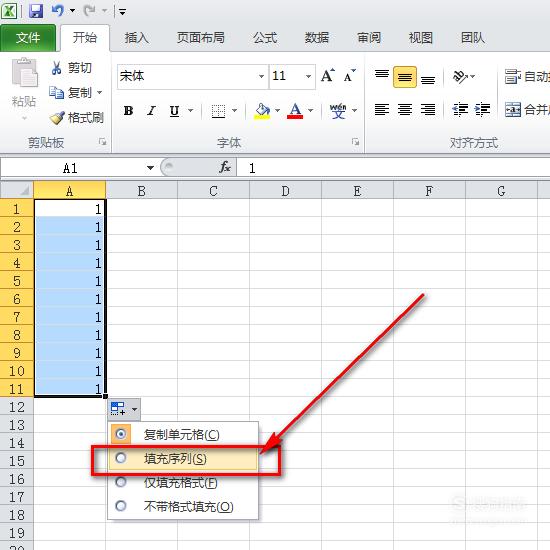The image size is (550, 550).
Task: Expand the Auto Fill Options dropdown arrow
Action: [x=134, y=409]
